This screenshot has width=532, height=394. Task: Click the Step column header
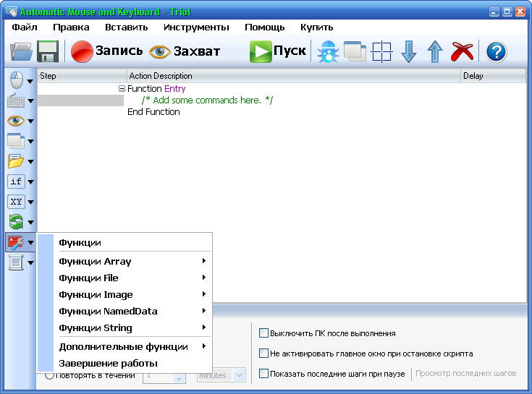82,76
